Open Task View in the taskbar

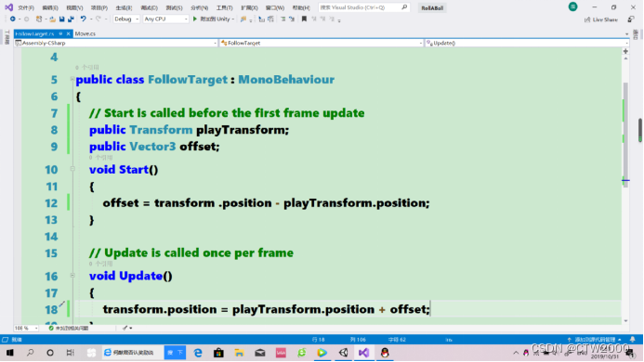click(x=71, y=353)
